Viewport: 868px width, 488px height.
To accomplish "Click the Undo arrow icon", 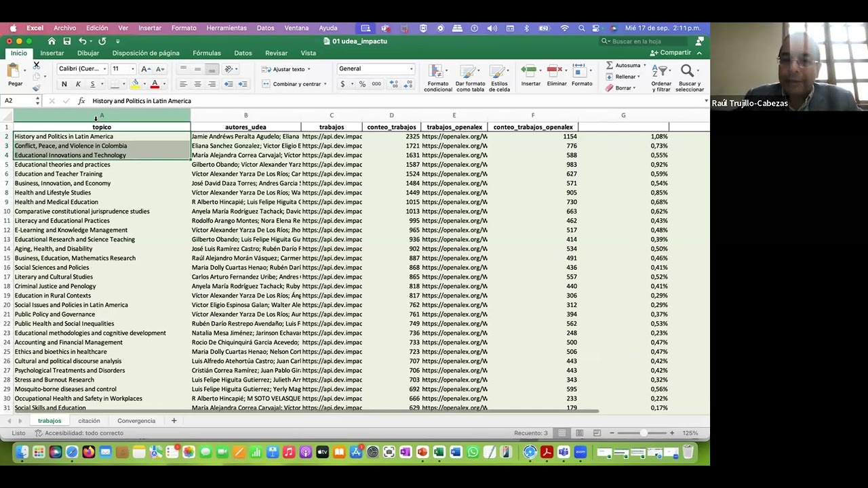I will coord(82,41).
